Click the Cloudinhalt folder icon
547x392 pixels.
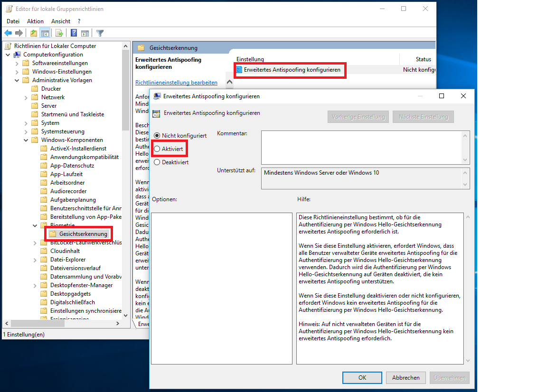click(x=44, y=251)
